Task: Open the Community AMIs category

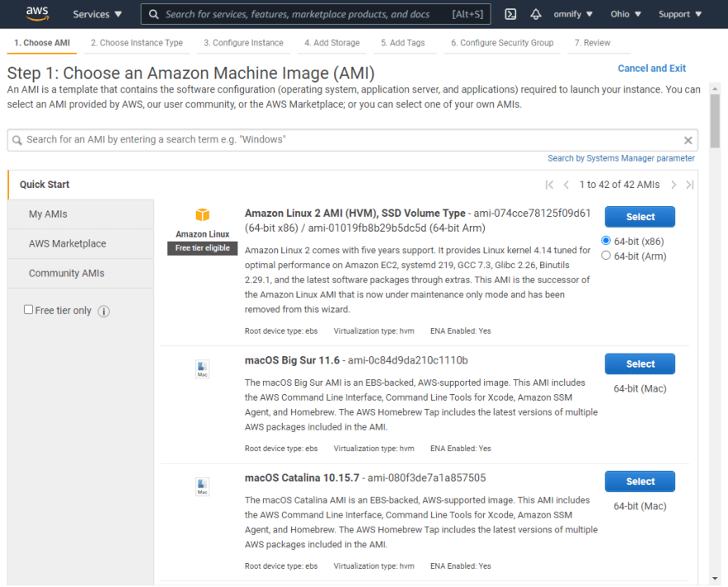Action: pyautogui.click(x=81, y=273)
